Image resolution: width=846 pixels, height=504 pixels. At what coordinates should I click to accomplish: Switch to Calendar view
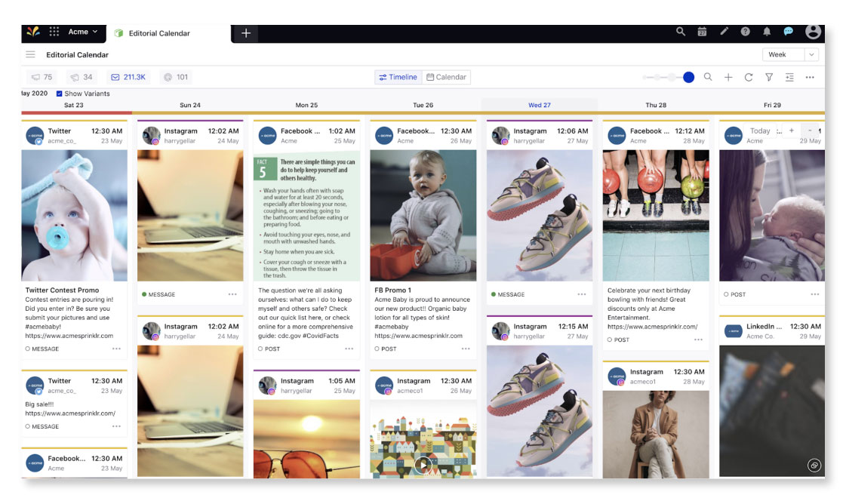pyautogui.click(x=446, y=77)
